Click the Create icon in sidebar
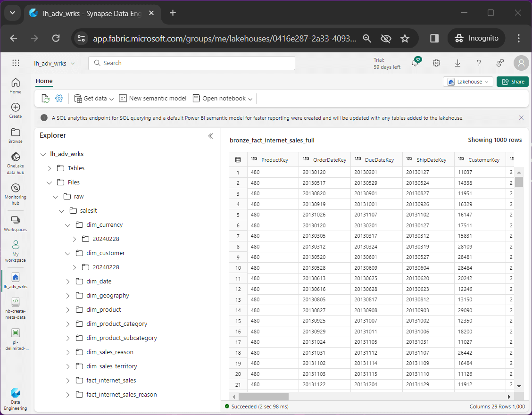The height and width of the screenshot is (415, 532). pyautogui.click(x=15, y=110)
